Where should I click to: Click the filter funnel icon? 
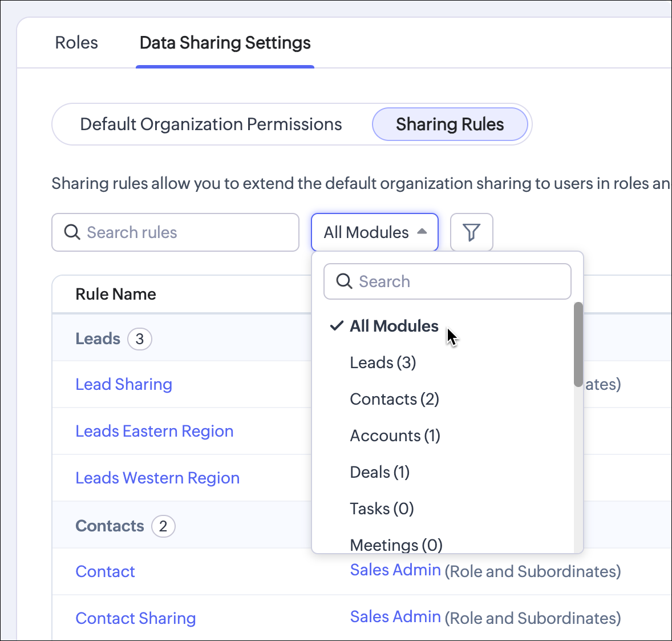(x=471, y=232)
